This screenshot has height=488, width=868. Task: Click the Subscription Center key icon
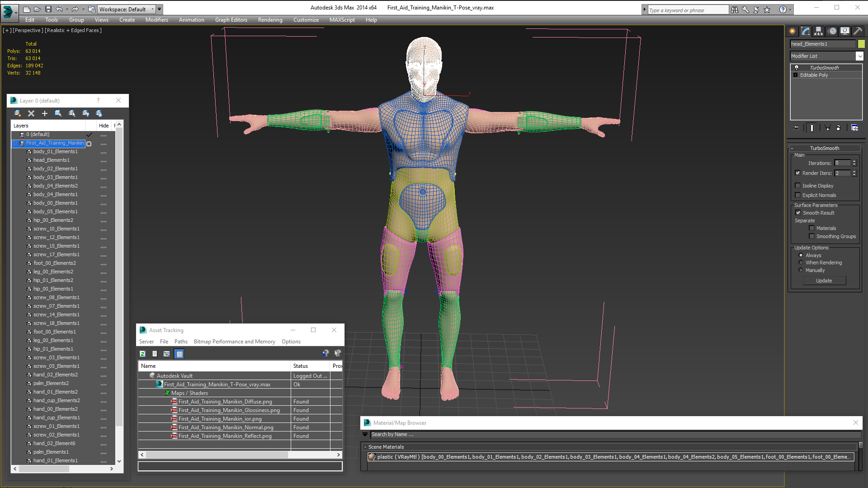[745, 9]
